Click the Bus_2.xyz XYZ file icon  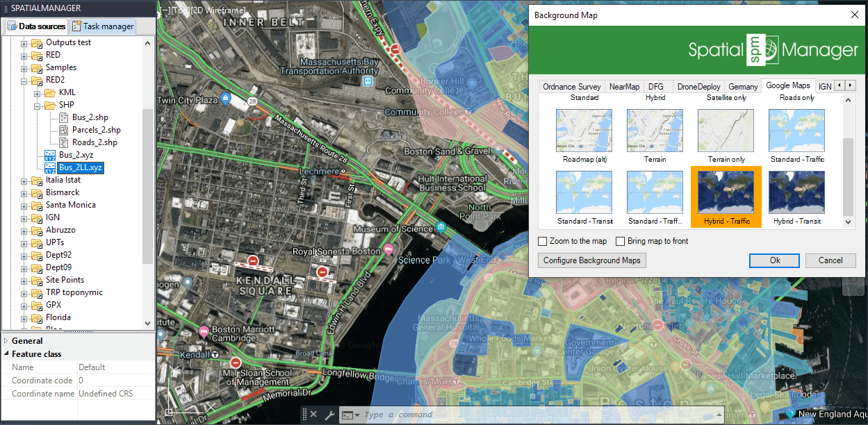[50, 155]
